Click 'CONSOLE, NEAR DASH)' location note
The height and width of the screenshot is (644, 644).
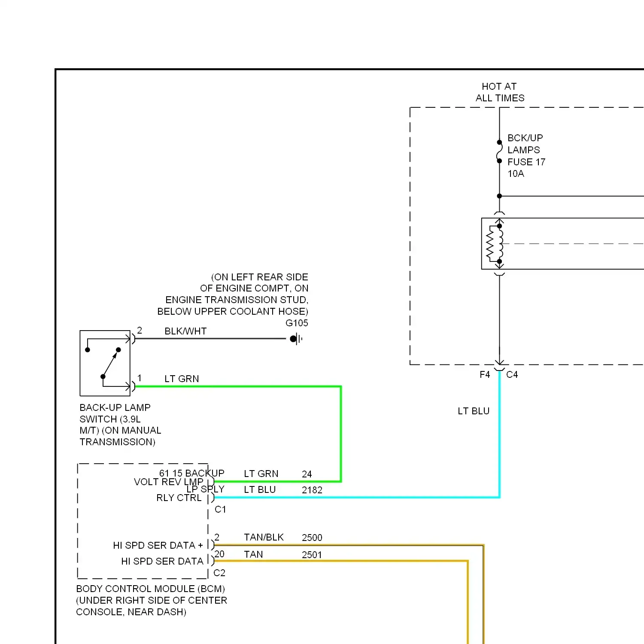pyautogui.click(x=131, y=612)
